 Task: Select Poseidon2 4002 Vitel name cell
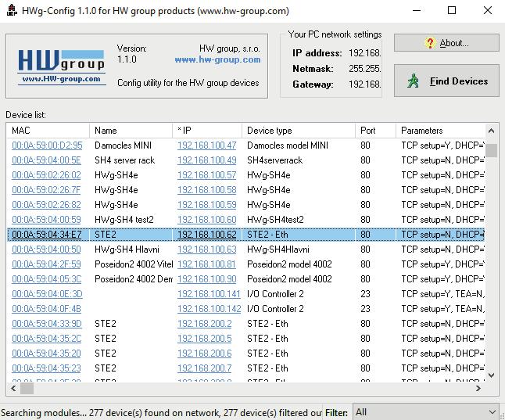(134, 264)
